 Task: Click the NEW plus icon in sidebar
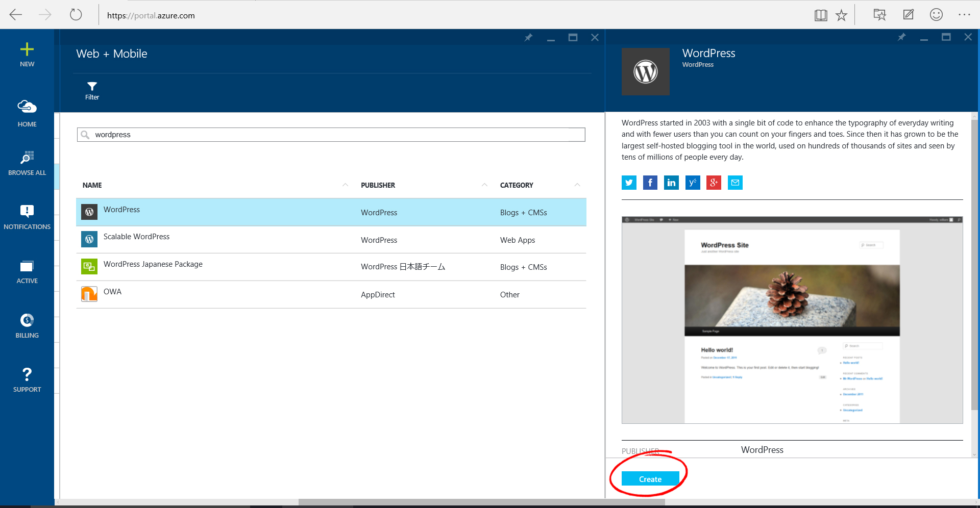[x=27, y=49]
